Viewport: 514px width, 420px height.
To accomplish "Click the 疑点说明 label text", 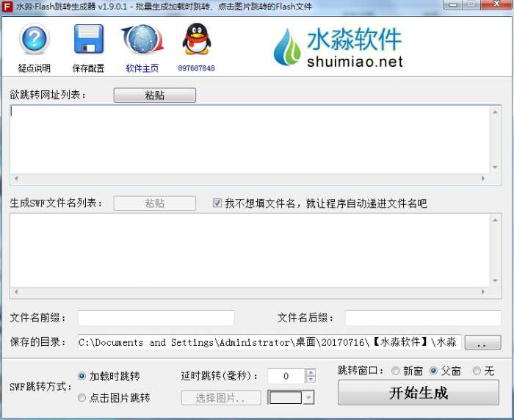I will tap(34, 68).
